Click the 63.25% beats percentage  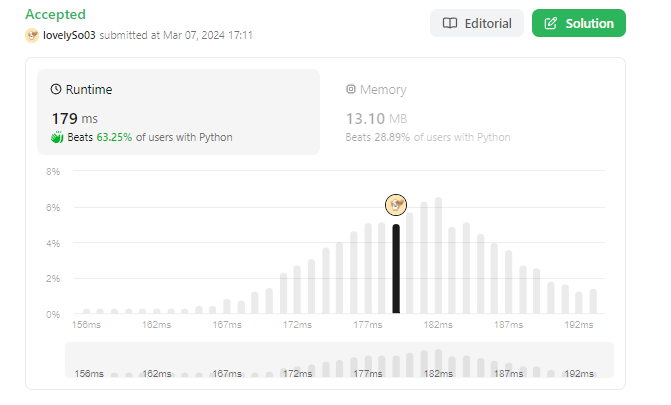tap(114, 137)
